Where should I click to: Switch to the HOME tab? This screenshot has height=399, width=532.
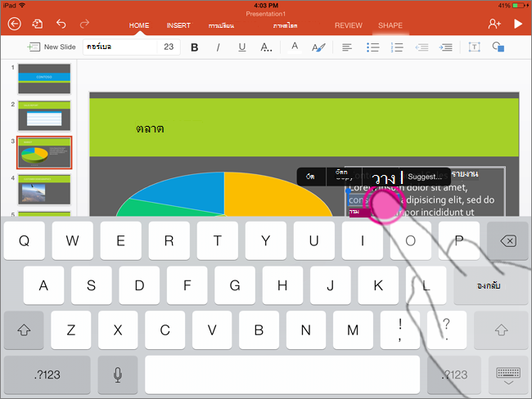coord(139,25)
